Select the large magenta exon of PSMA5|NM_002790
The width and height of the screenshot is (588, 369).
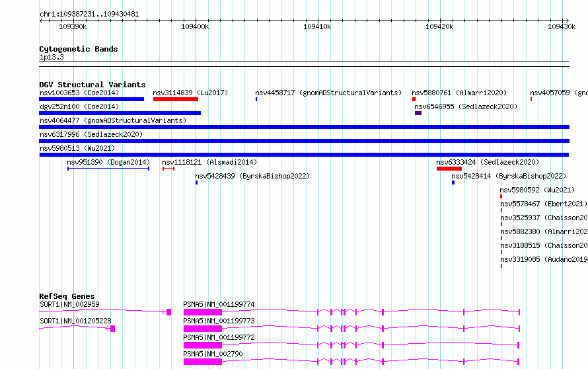click(x=203, y=362)
